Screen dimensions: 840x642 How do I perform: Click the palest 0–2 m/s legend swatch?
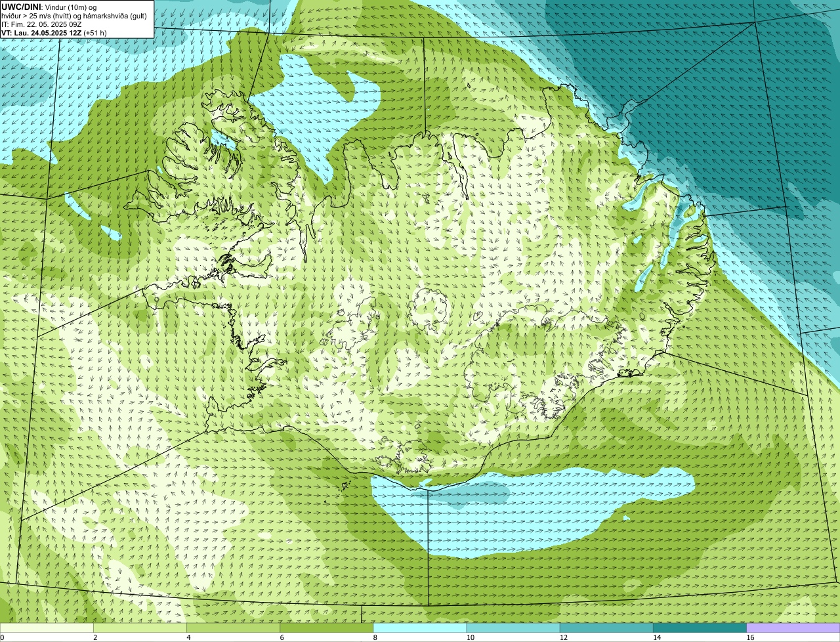point(47,628)
